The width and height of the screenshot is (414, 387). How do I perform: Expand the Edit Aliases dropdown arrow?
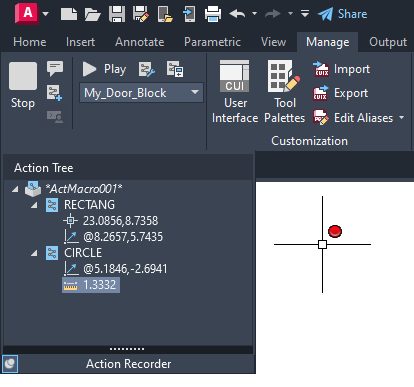(x=401, y=117)
